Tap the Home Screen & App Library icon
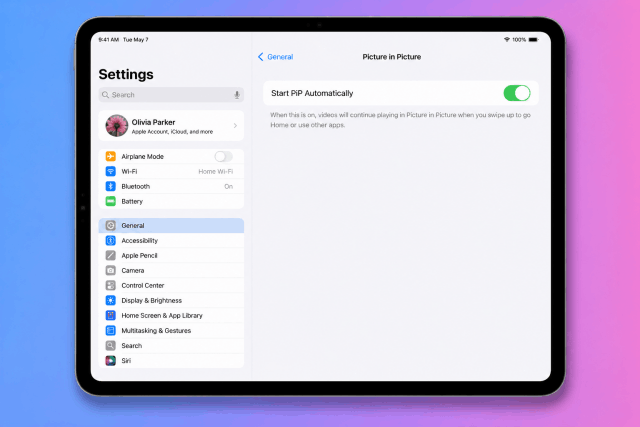 click(x=111, y=316)
